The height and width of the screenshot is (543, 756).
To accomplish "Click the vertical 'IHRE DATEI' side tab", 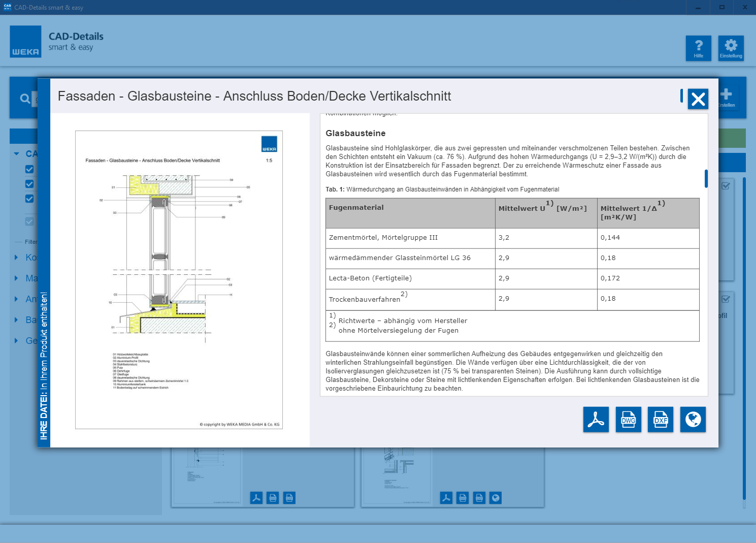I will pyautogui.click(x=44, y=365).
